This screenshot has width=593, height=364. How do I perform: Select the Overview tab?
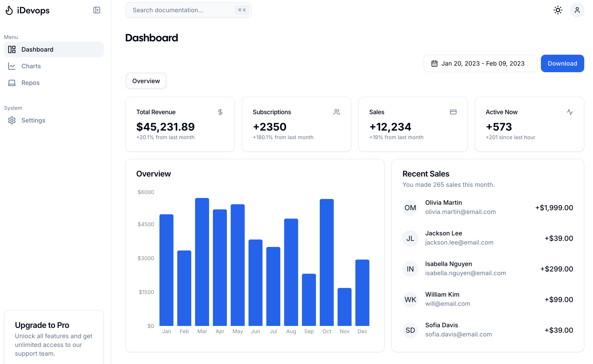coord(146,81)
